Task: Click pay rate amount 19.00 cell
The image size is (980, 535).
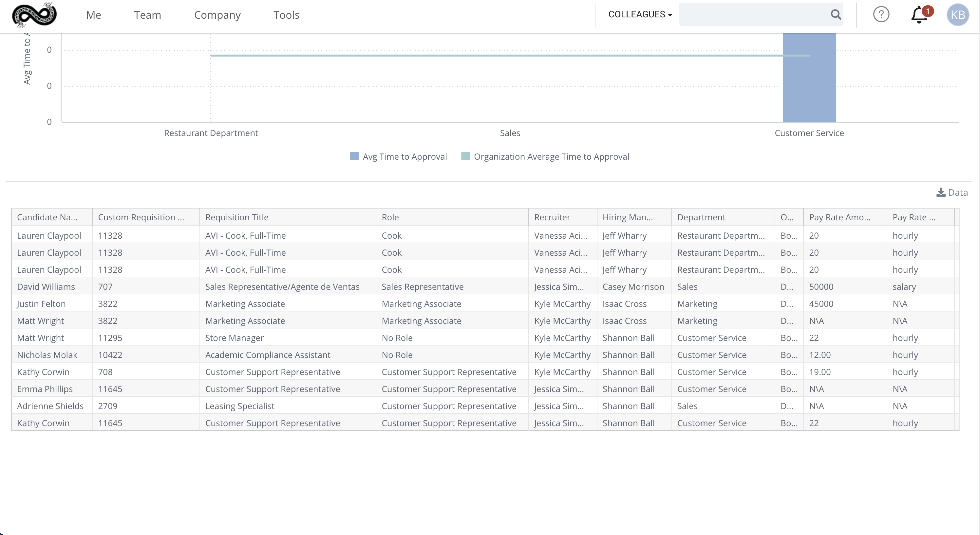Action: (x=845, y=372)
